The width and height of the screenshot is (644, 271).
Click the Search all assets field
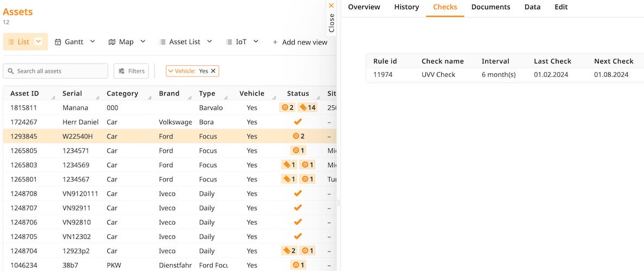point(55,71)
